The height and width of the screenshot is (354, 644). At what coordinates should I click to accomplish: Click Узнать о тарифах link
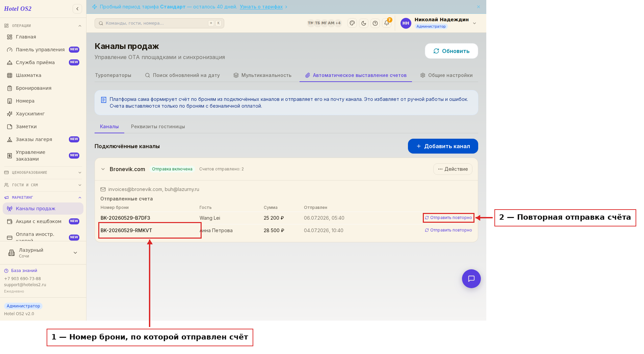(x=261, y=7)
